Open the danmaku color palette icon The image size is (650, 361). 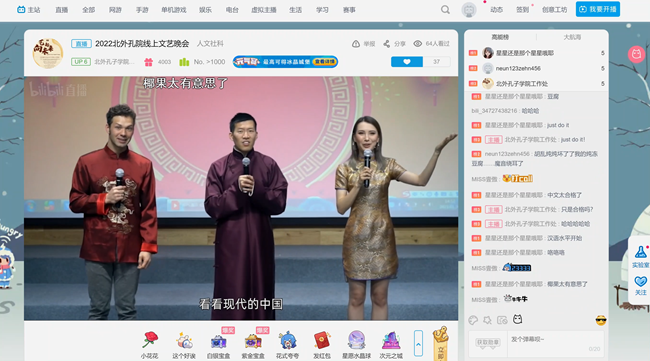click(x=473, y=320)
